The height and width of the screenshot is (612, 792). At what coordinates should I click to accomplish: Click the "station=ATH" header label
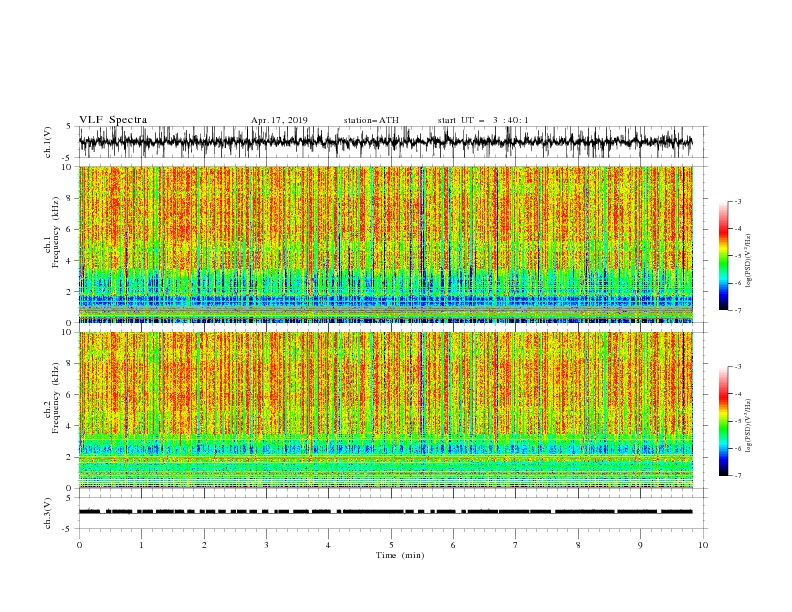click(371, 120)
